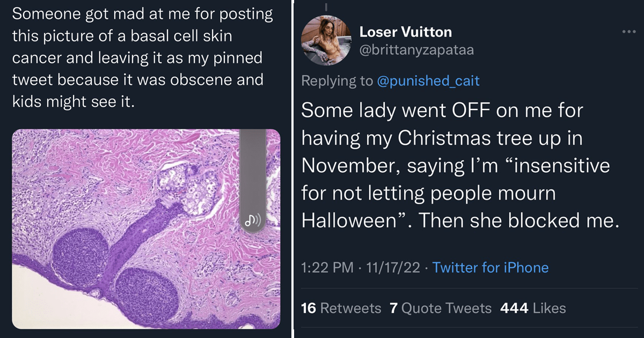Click the thread connector line above avatar
The image size is (644, 338).
[325, 7]
